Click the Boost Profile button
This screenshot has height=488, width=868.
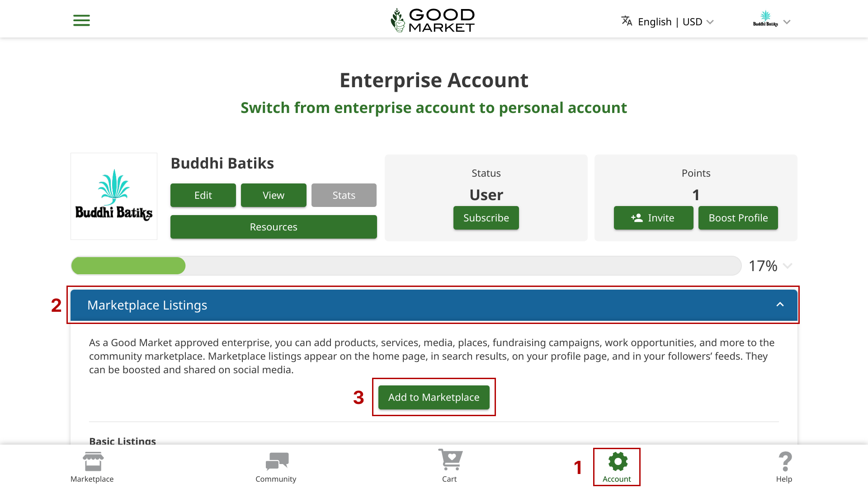(738, 218)
